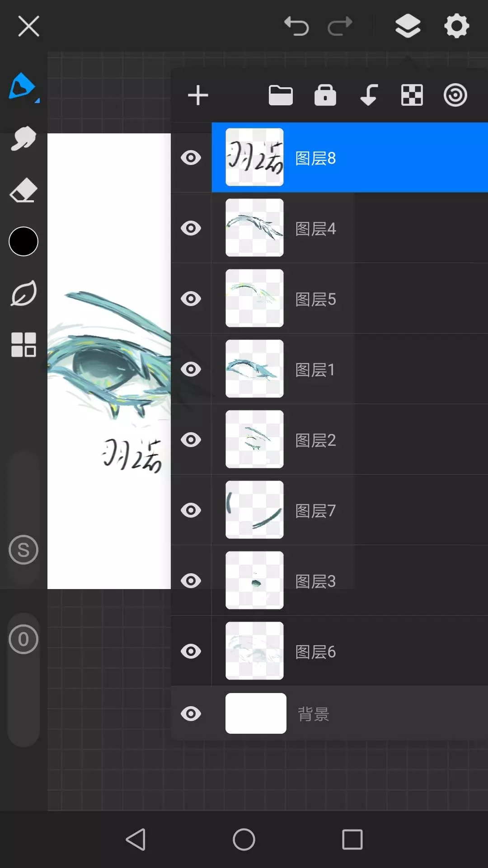The height and width of the screenshot is (868, 488).
Task: Switch to the eraser tool
Action: [x=23, y=190]
